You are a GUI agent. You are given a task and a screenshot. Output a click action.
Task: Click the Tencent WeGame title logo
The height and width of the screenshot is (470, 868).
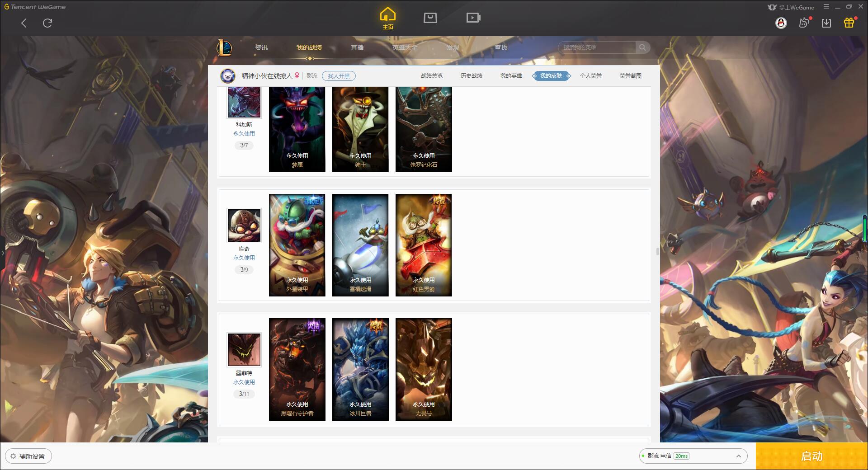click(x=35, y=7)
